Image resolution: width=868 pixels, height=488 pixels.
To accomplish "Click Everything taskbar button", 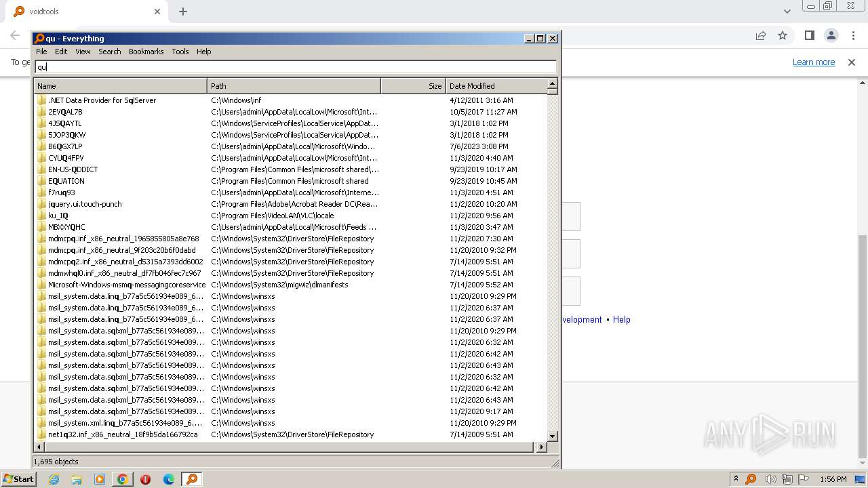I will pos(192,479).
